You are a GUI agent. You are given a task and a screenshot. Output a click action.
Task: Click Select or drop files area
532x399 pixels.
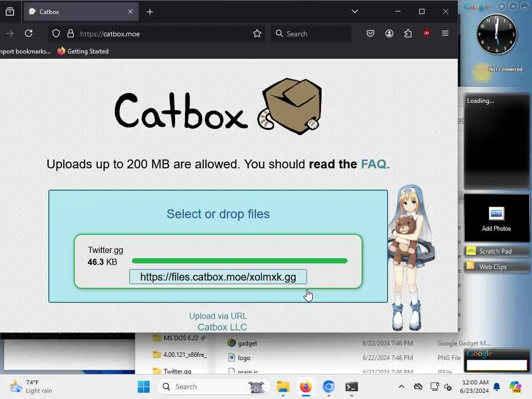pos(218,214)
